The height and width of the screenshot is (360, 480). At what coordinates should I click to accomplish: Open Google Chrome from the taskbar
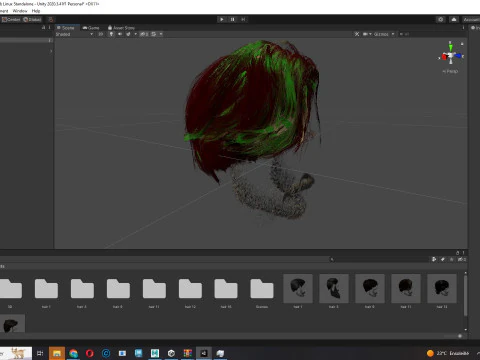(73, 353)
